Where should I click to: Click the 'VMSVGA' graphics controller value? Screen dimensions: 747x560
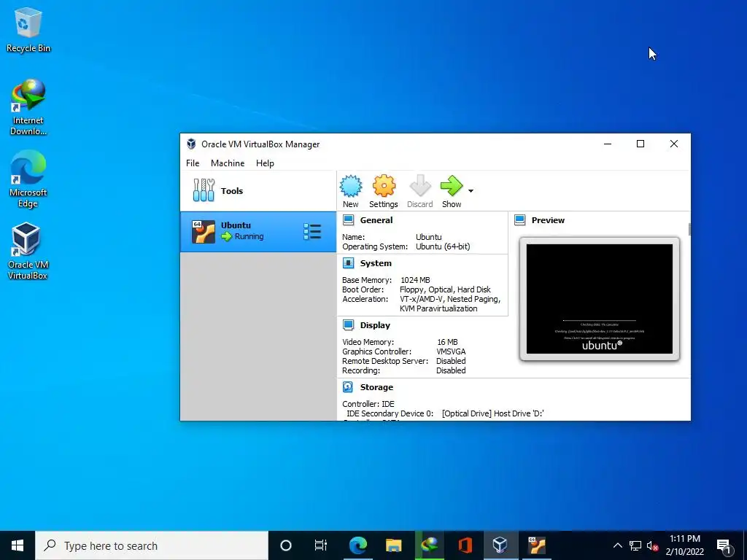[x=451, y=351]
